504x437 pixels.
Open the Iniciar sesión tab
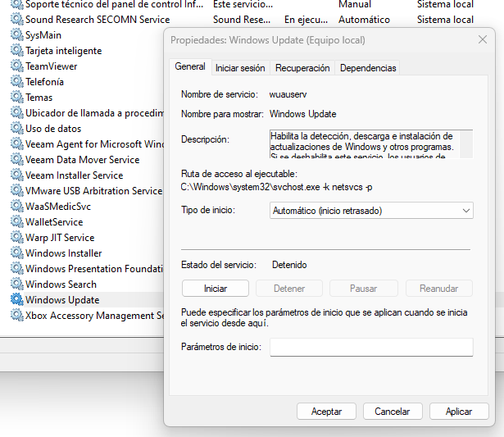click(240, 68)
